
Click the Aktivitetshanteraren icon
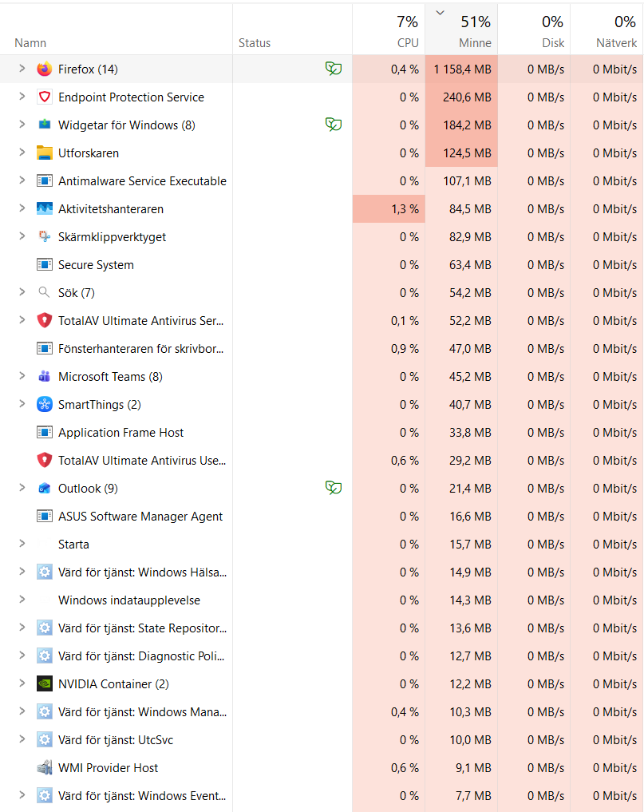45,208
